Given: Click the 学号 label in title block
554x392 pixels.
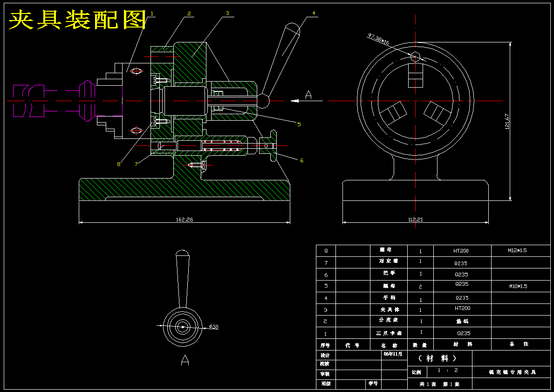Looking at the screenshot, I should 373,383.
